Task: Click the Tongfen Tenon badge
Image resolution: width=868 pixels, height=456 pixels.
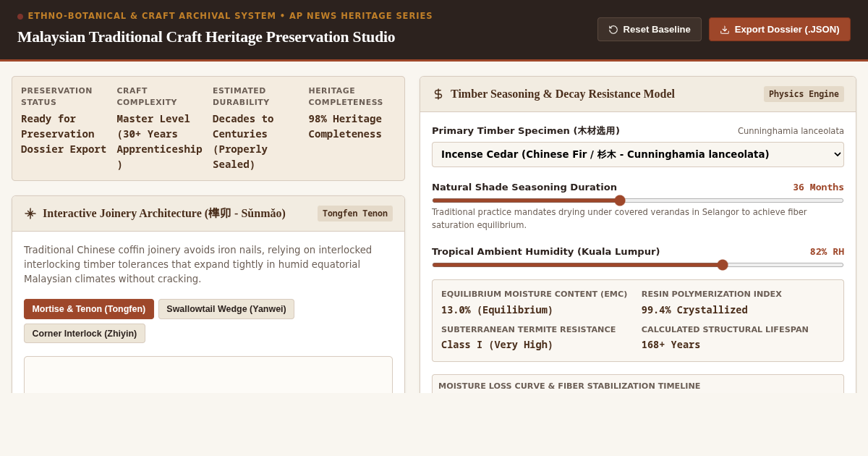Action: click(355, 214)
